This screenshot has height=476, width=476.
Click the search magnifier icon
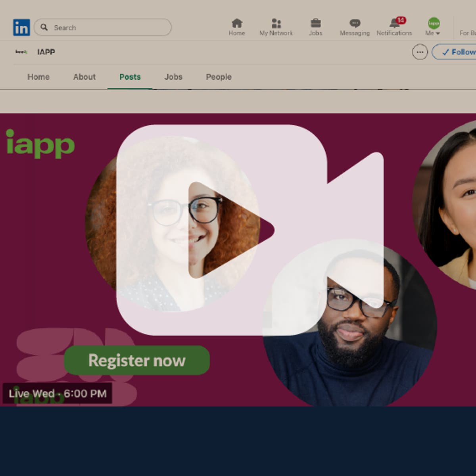(x=44, y=27)
